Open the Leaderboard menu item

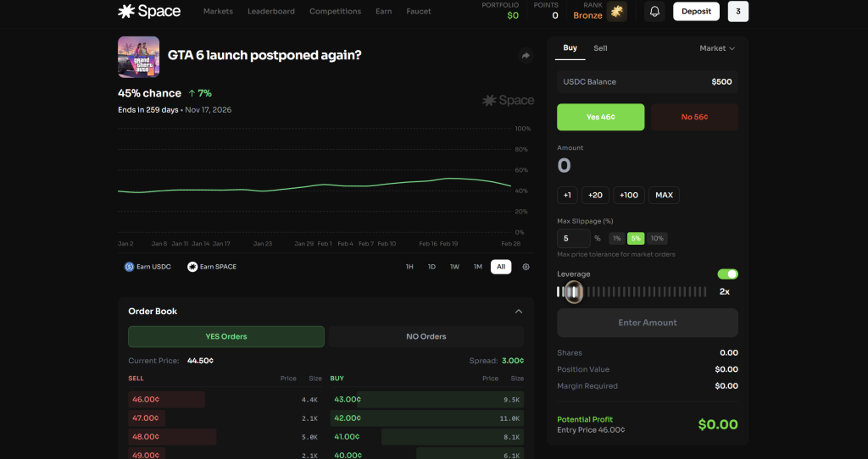(271, 12)
